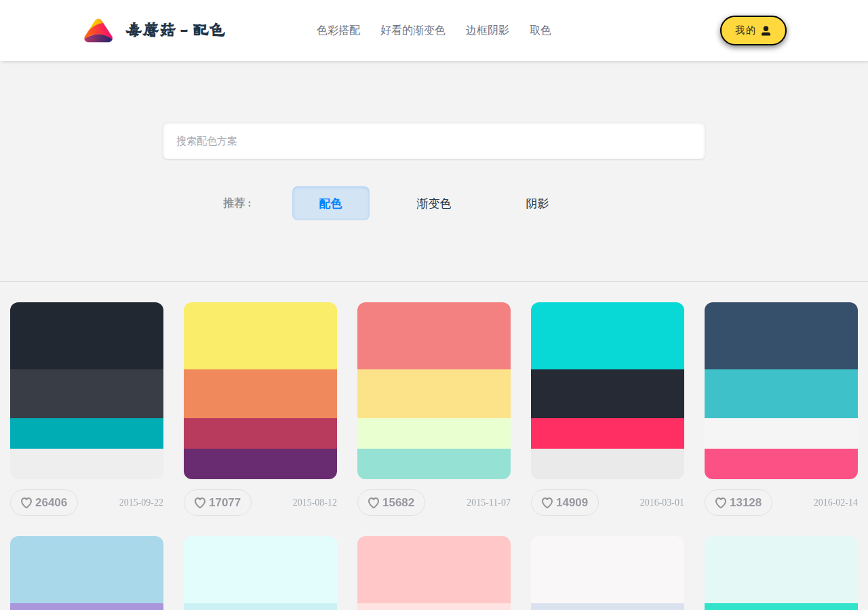Click the date 2015-11-07
This screenshot has width=868, height=610.
(x=488, y=503)
